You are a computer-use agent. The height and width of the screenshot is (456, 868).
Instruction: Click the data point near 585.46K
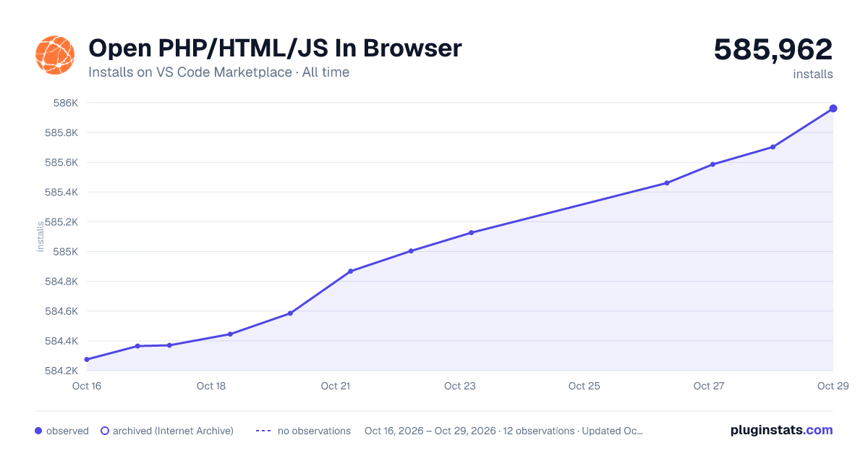click(667, 183)
